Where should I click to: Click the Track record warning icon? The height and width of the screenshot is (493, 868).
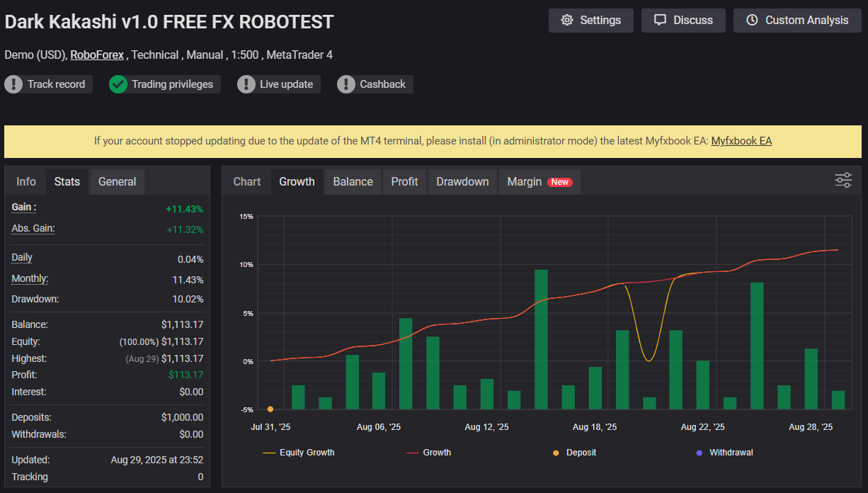[x=13, y=84]
